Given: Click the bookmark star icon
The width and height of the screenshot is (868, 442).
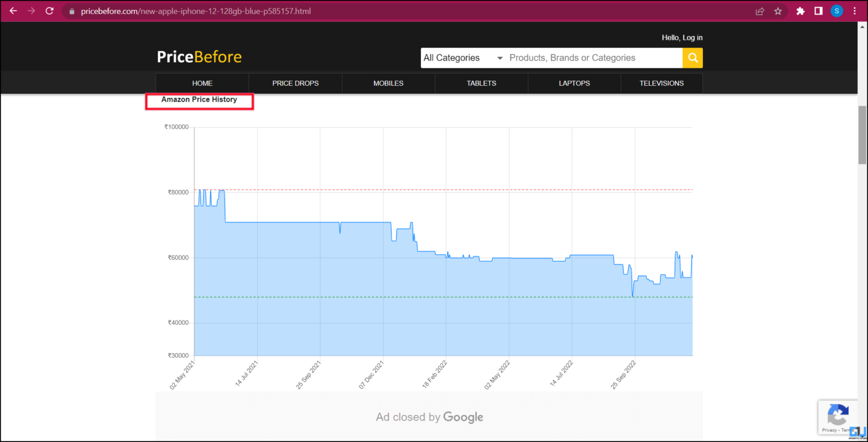Looking at the screenshot, I should coord(779,11).
